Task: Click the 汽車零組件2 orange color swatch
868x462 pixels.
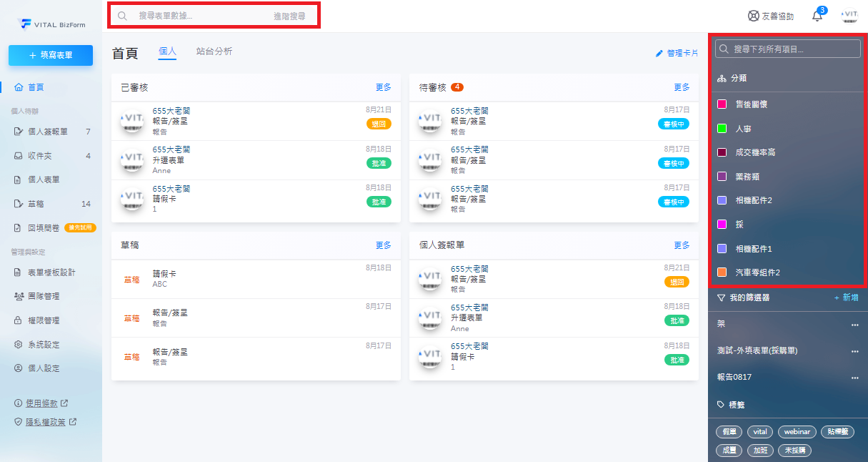Action: coord(722,272)
